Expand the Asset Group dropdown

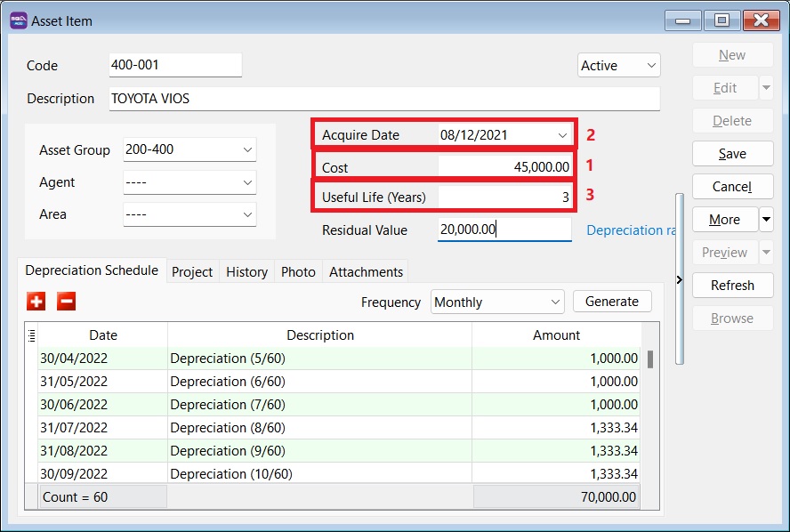tap(247, 150)
